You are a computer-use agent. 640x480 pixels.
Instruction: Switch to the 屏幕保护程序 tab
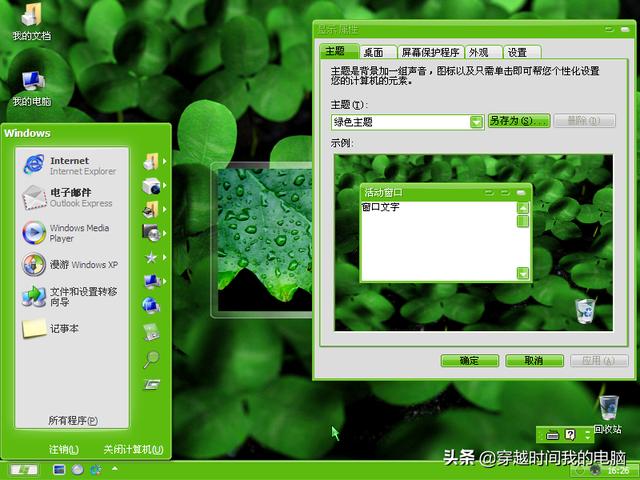(431, 52)
